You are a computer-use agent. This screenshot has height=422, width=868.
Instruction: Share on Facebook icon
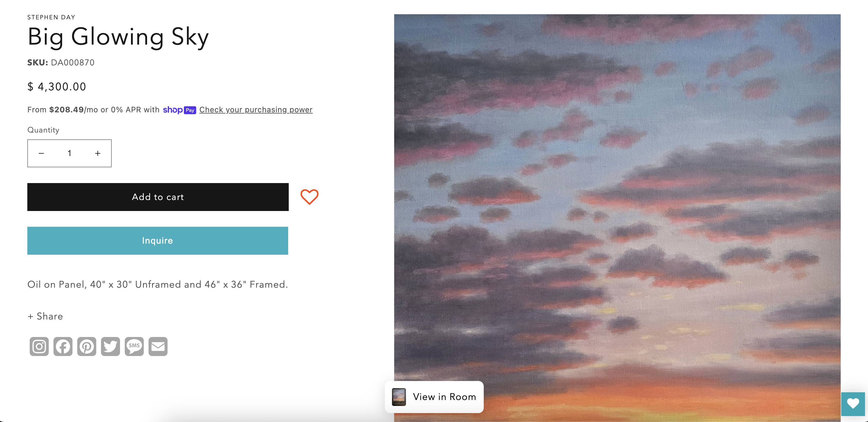point(63,346)
